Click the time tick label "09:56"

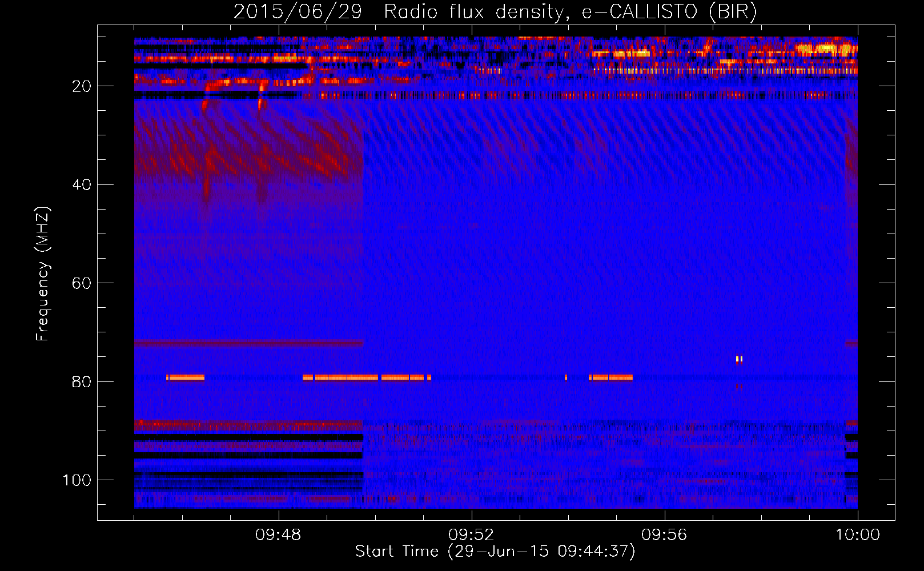coord(665,535)
